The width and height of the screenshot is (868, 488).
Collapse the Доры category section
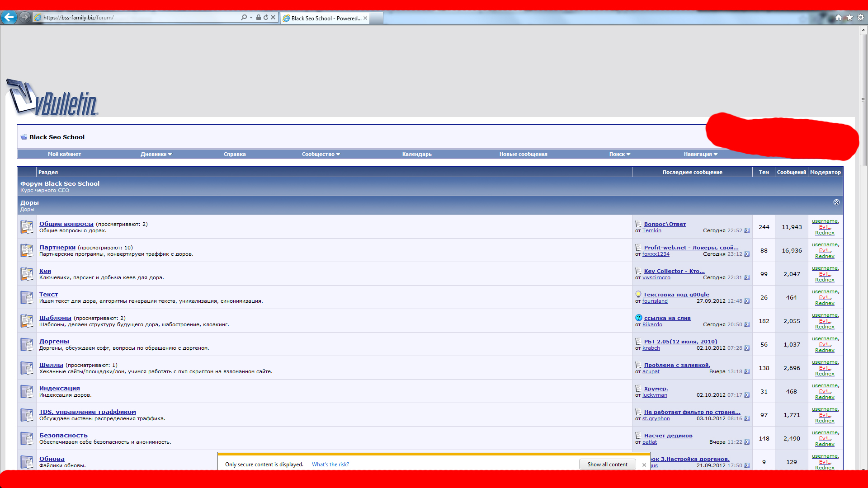[836, 202]
